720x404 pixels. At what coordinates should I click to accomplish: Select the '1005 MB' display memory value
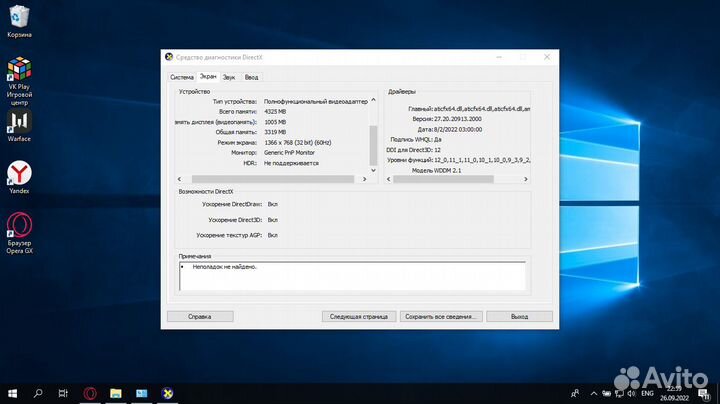tap(275, 122)
